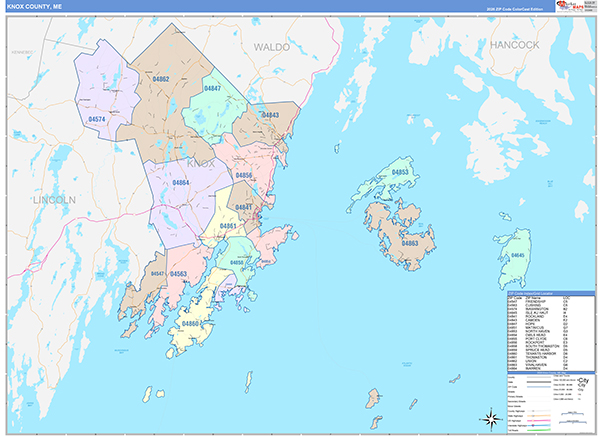Select ZIP code label 04858 on the map
600x436 pixels.
pos(236,263)
